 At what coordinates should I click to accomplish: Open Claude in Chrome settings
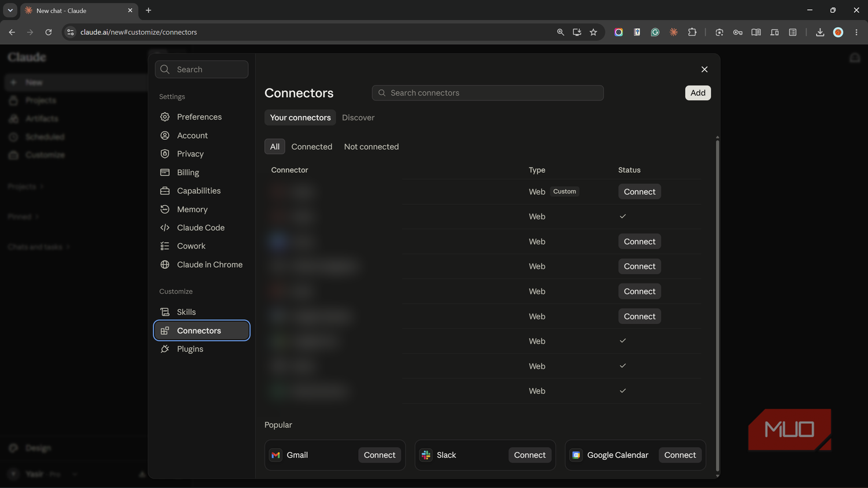(201, 265)
